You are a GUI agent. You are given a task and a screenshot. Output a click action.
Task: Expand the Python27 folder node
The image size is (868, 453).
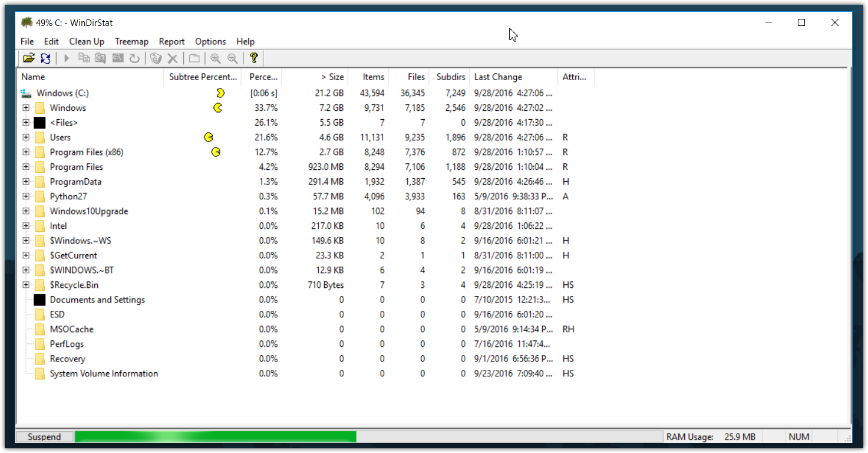point(26,196)
